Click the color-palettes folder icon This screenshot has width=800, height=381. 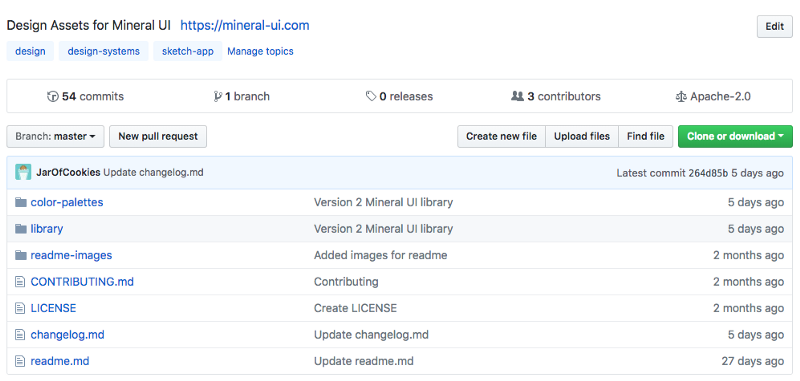21,202
